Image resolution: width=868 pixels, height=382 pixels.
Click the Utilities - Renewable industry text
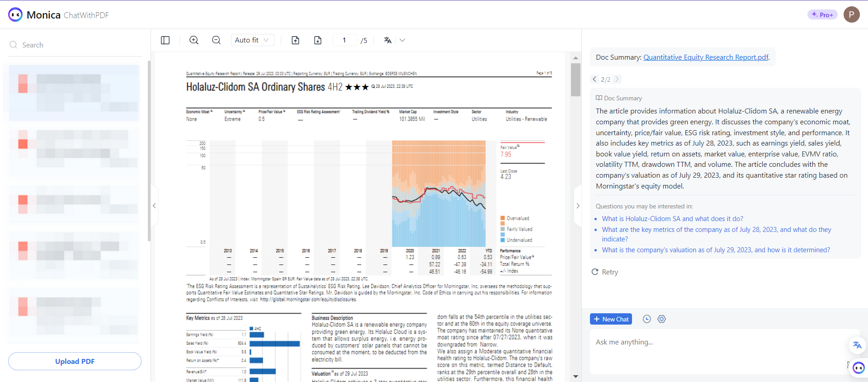point(526,119)
